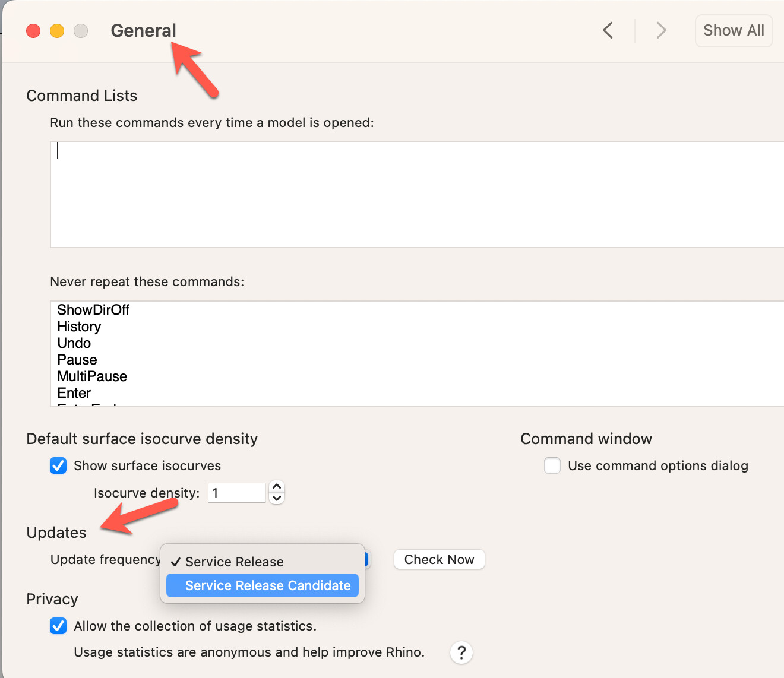Select MultiPause from the command list

[92, 376]
